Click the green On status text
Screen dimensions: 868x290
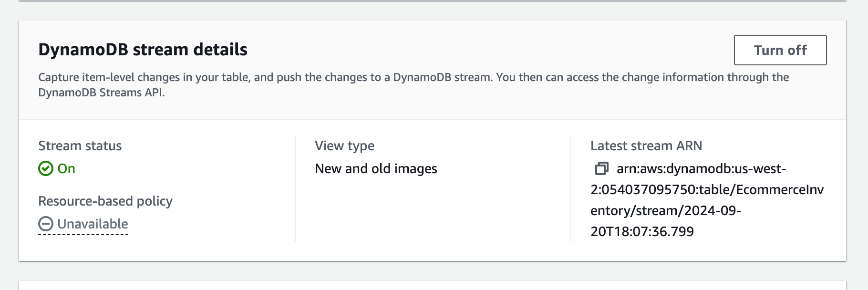[66, 168]
